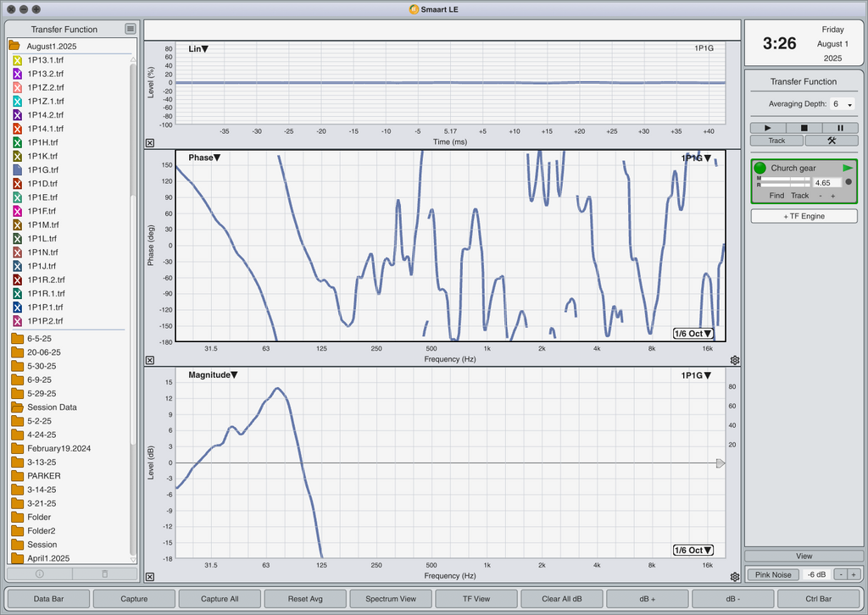This screenshot has width=868, height=615.
Task: Increase generator level with plus button
Action: coord(854,574)
